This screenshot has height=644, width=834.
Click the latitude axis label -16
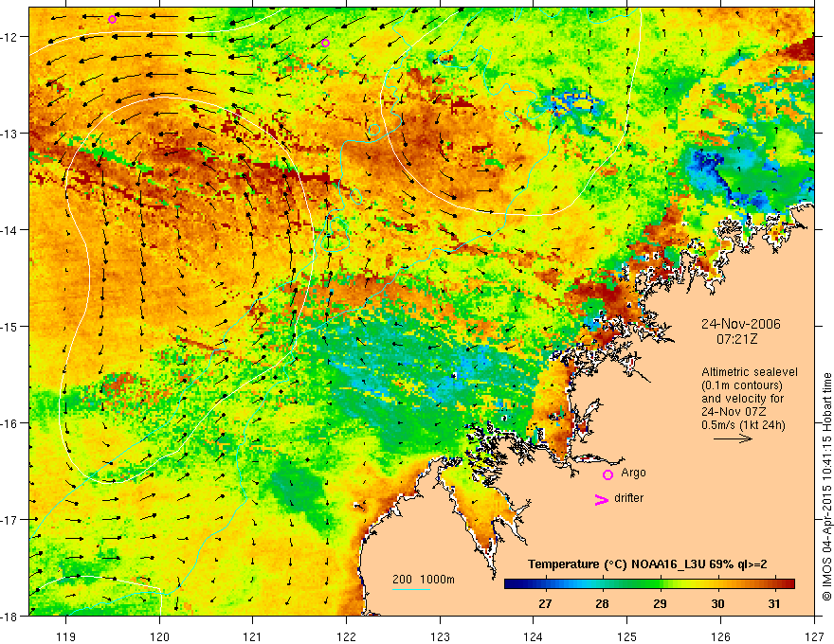(9, 423)
